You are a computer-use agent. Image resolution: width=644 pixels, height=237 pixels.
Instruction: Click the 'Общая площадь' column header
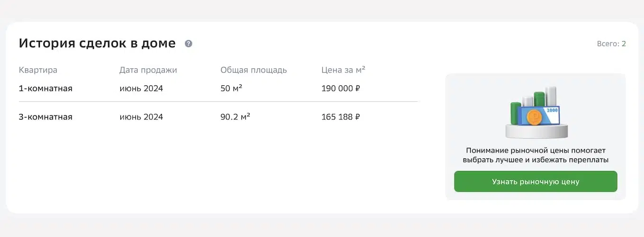coord(254,70)
